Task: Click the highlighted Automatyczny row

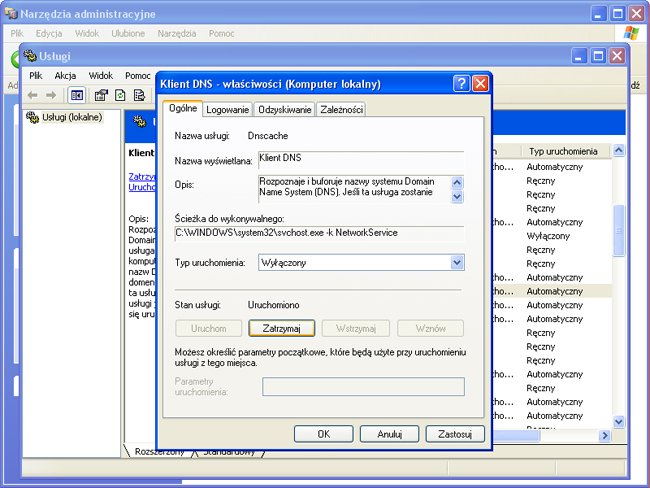Action: click(555, 291)
